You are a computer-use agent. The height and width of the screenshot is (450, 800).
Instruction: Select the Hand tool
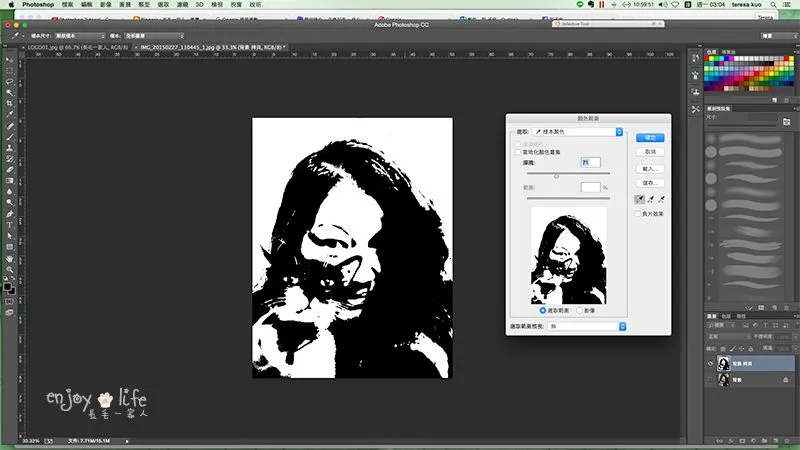tap(10, 259)
